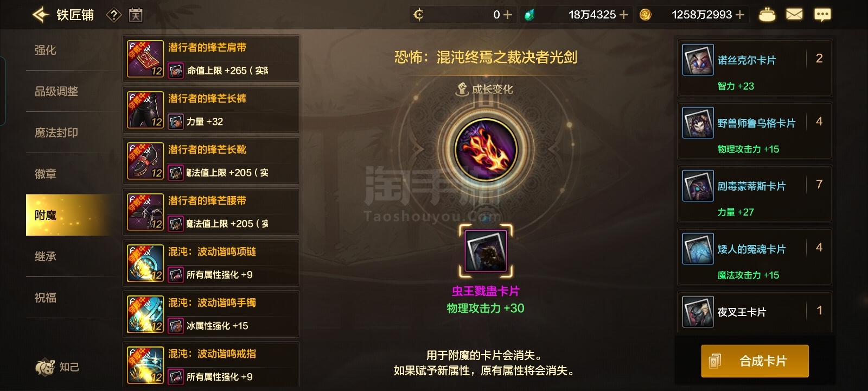
Task: Choose the 诺丝克尔卡片 card
Action: [755, 68]
